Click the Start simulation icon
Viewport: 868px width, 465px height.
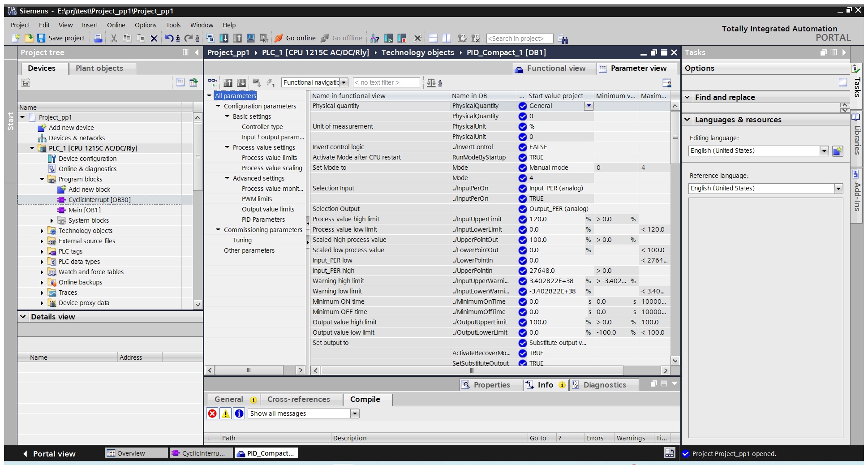click(251, 38)
